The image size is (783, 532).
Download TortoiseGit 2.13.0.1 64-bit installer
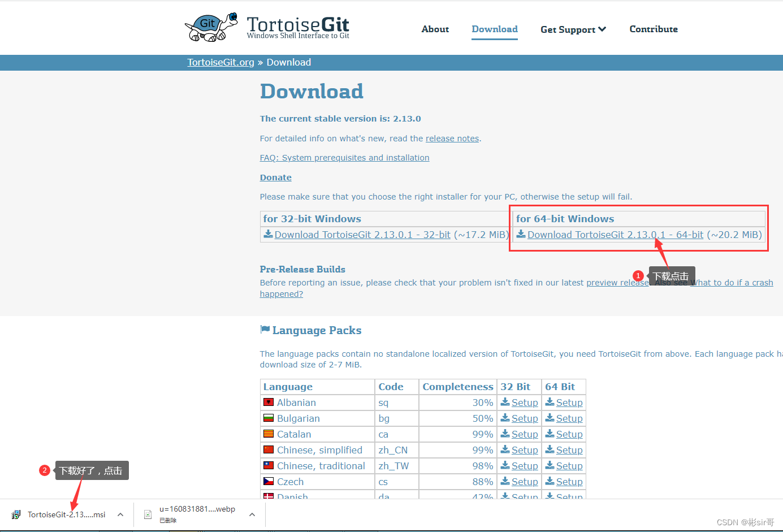[x=616, y=235]
